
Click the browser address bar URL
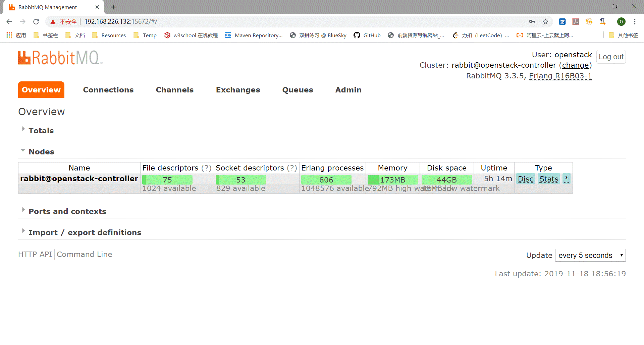(121, 22)
